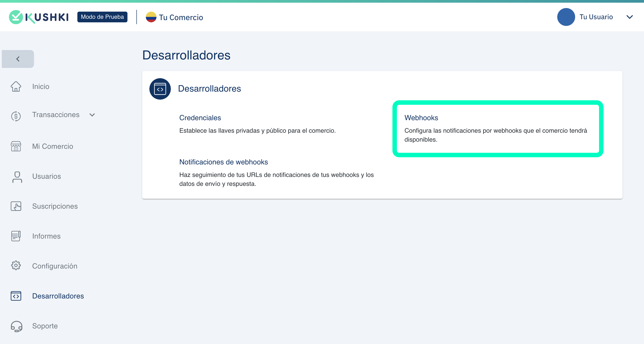Open Notificaciones de webhooks
The width and height of the screenshot is (644, 344).
click(224, 162)
